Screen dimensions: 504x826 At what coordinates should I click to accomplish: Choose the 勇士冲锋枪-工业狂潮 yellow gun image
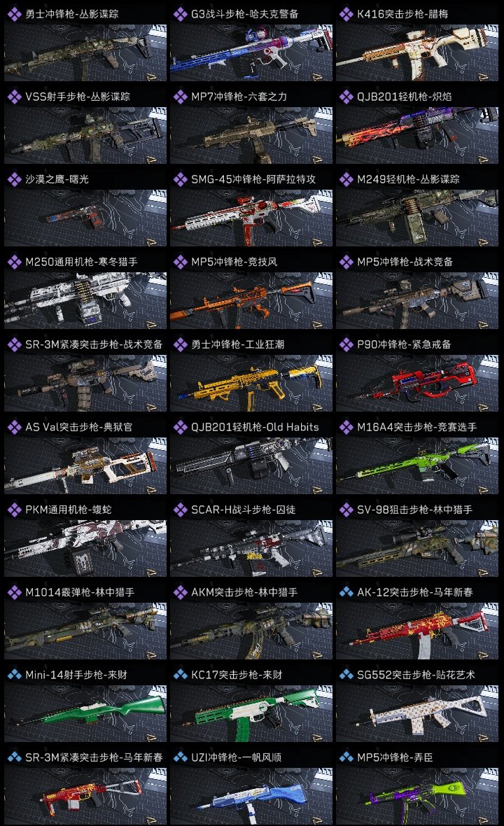(251, 383)
